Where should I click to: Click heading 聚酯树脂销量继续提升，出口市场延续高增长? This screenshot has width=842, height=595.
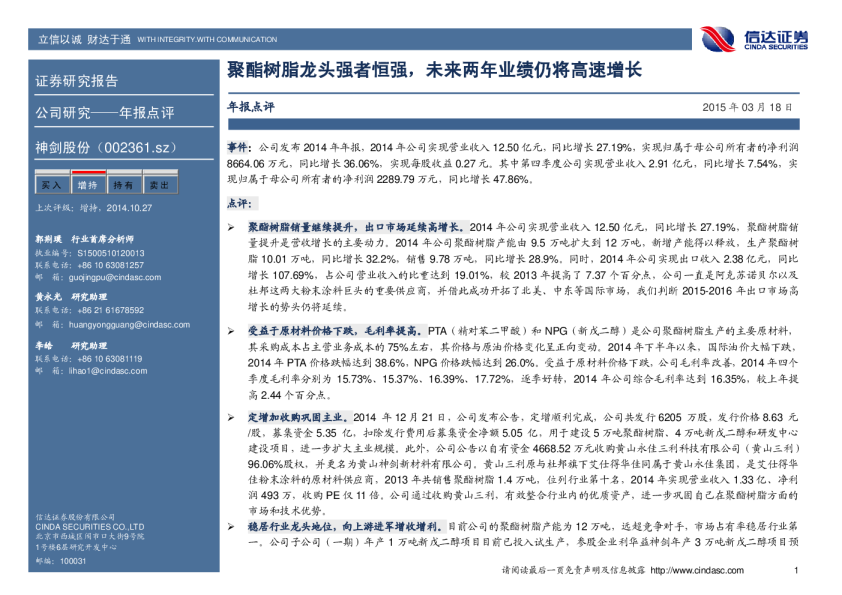(x=358, y=227)
